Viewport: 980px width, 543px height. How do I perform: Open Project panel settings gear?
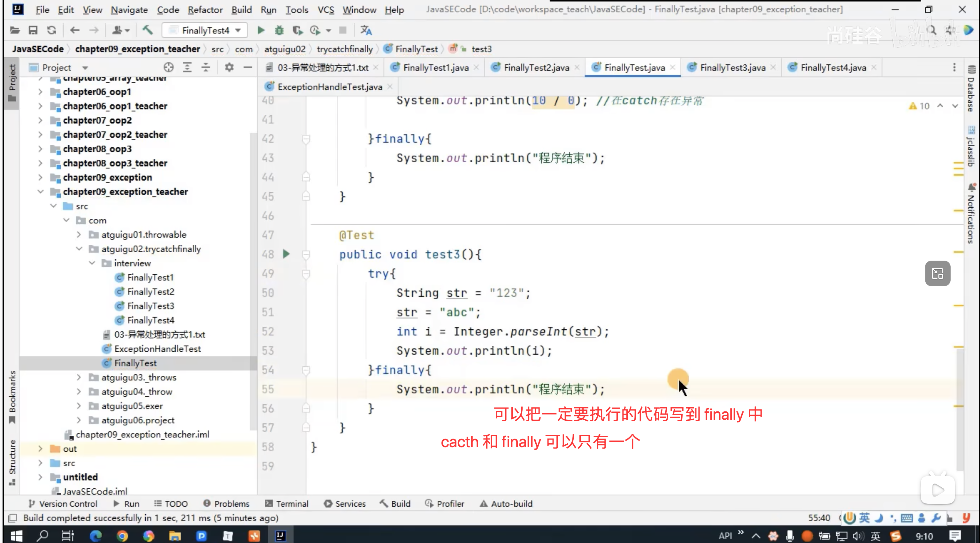pos(229,67)
